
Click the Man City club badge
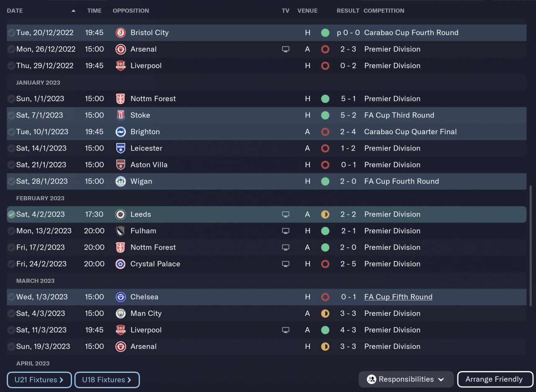[x=121, y=313]
